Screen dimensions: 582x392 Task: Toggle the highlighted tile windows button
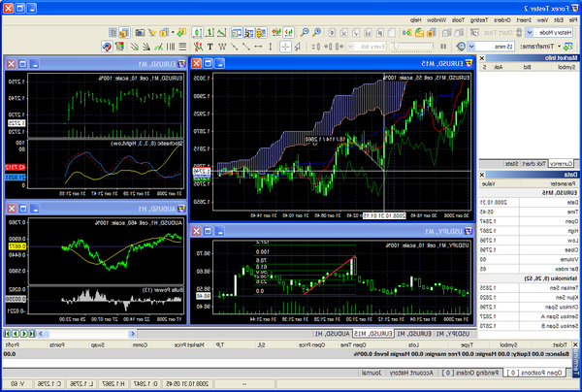click(x=125, y=32)
